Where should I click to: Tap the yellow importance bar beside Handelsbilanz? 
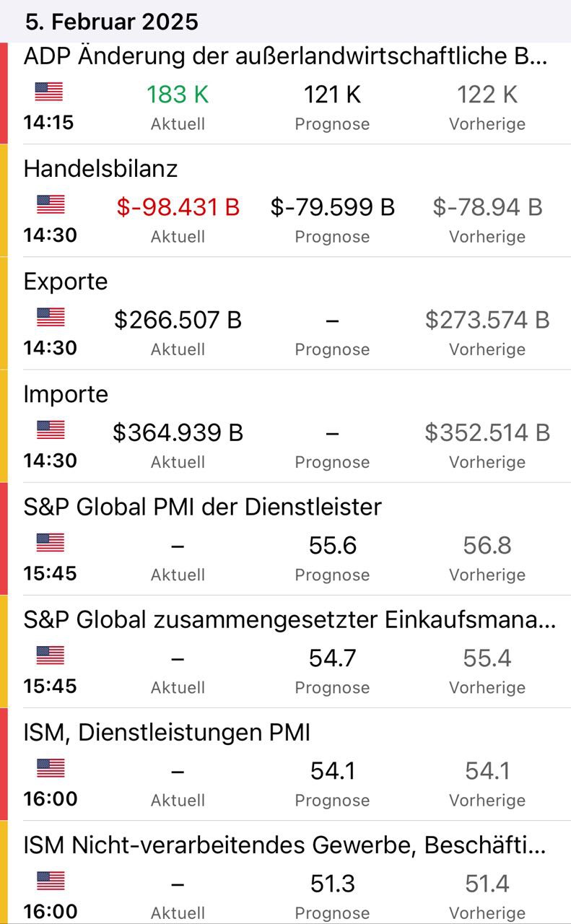coord(4,200)
